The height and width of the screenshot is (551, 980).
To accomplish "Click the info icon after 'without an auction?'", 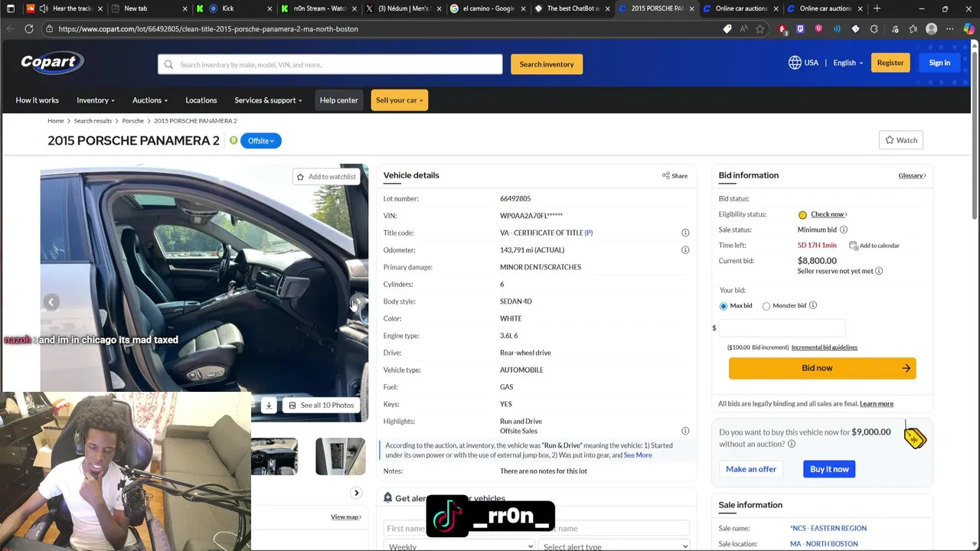I will tap(792, 444).
